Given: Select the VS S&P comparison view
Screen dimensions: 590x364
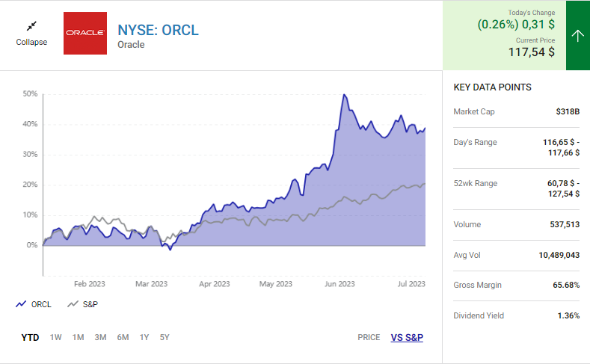Looking at the screenshot, I should [x=407, y=337].
